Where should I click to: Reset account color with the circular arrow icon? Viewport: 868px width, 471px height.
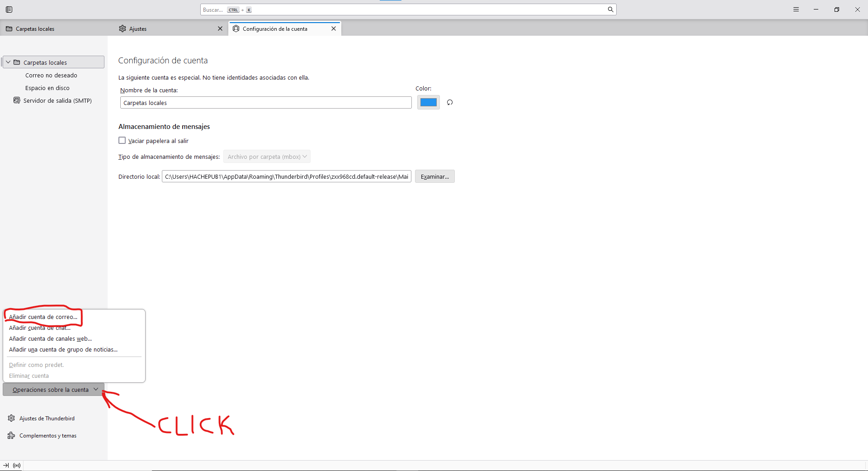(x=450, y=102)
